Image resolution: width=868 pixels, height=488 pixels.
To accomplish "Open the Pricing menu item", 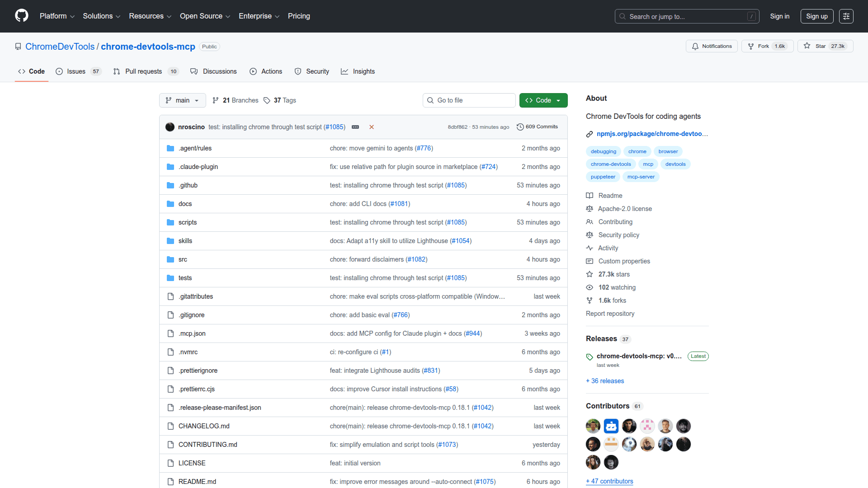I will pyautogui.click(x=299, y=16).
